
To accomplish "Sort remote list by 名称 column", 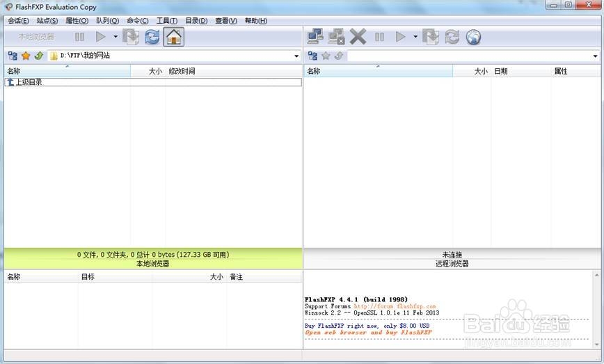I will [379, 71].
